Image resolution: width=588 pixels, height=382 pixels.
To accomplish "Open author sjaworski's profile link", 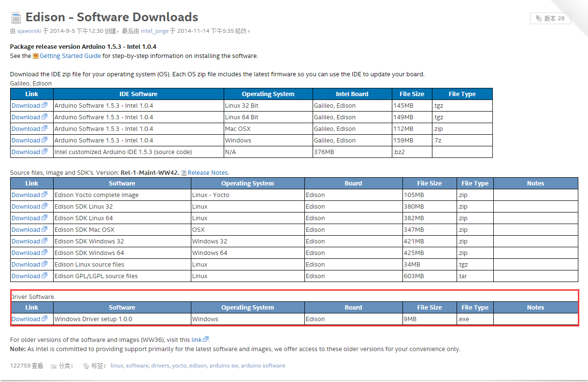I will pyautogui.click(x=29, y=31).
